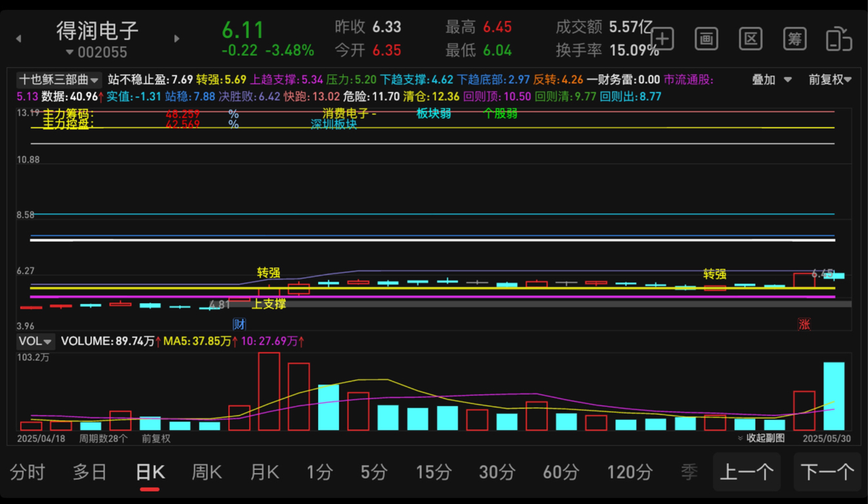Tap the 最低 6.04 value

click(497, 50)
